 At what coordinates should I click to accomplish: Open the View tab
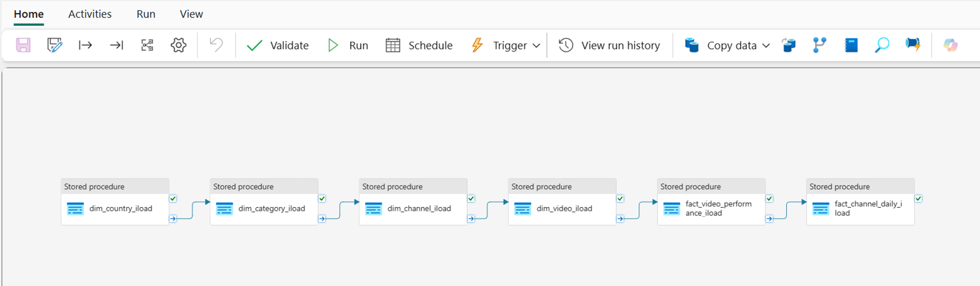(x=191, y=14)
